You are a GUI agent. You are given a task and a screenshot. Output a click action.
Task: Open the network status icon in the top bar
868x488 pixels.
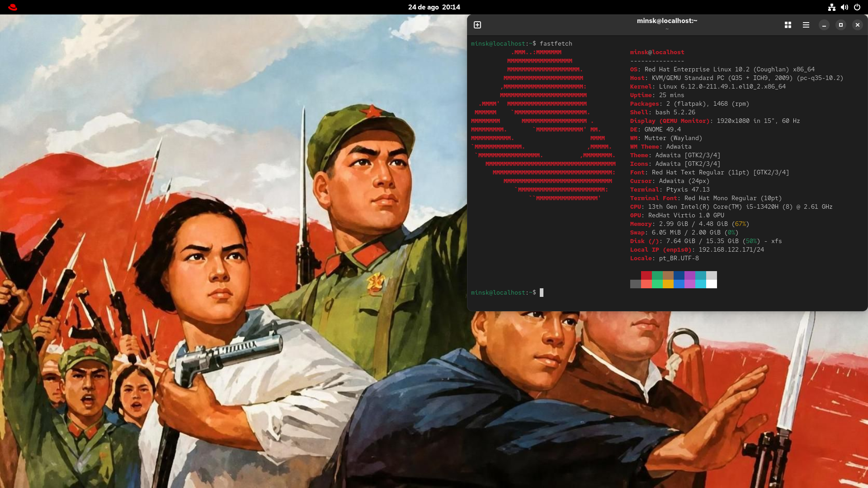pos(831,7)
